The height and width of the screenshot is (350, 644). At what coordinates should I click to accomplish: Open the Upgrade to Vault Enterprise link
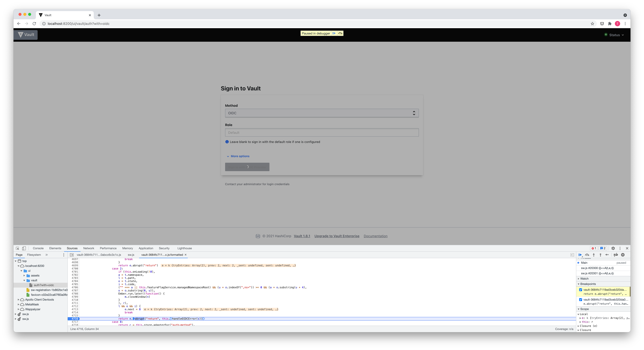[x=337, y=236]
